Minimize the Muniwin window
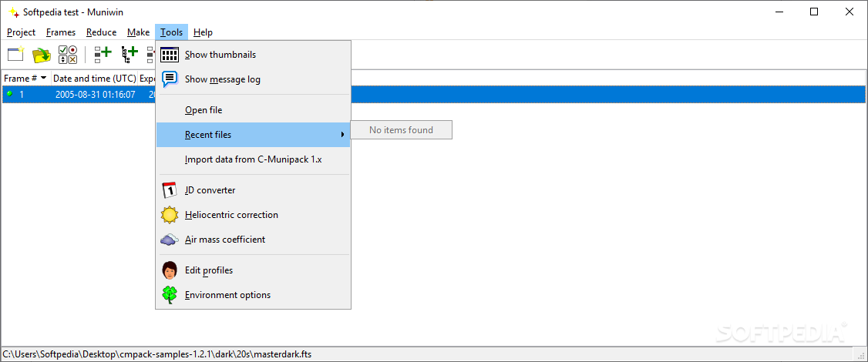The height and width of the screenshot is (362, 868). (779, 12)
